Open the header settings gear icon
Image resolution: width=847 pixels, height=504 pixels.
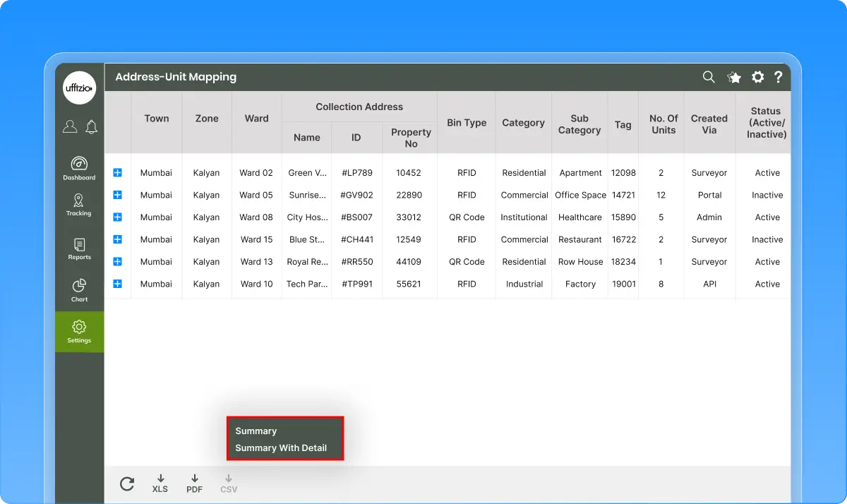[757, 78]
